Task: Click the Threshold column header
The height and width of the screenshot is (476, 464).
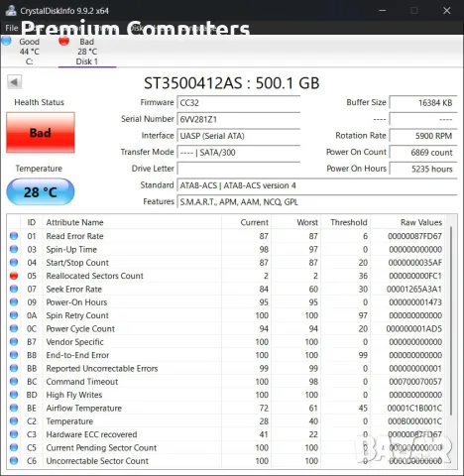Action: 346,222
